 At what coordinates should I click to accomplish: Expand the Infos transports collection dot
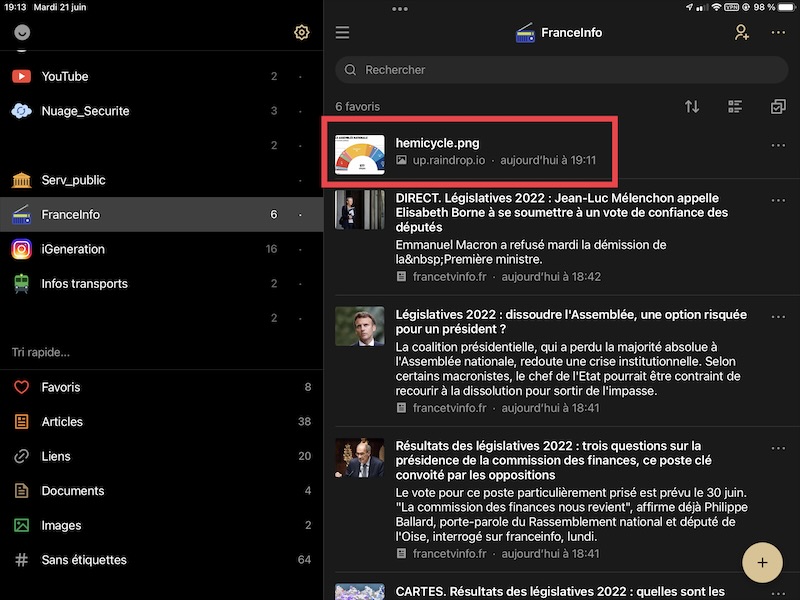point(300,284)
